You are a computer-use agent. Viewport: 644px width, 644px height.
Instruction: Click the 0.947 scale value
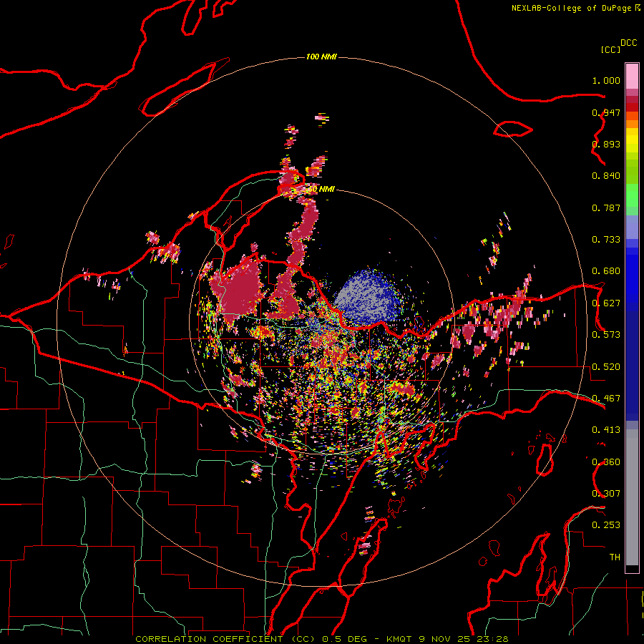pyautogui.click(x=606, y=112)
